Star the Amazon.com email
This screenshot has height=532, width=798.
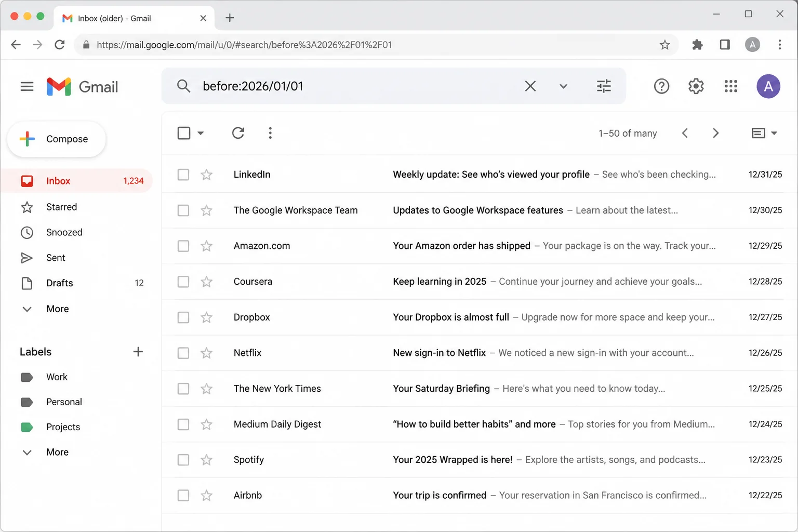(x=207, y=246)
